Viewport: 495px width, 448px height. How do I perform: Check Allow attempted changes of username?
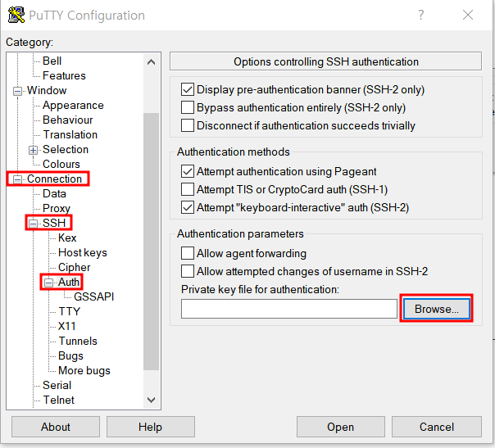pos(188,271)
